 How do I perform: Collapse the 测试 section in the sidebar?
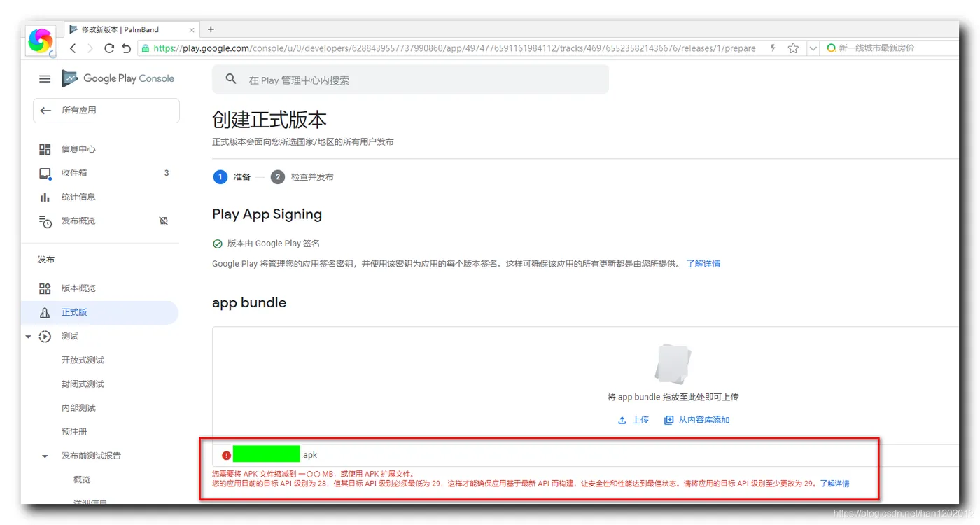28,336
